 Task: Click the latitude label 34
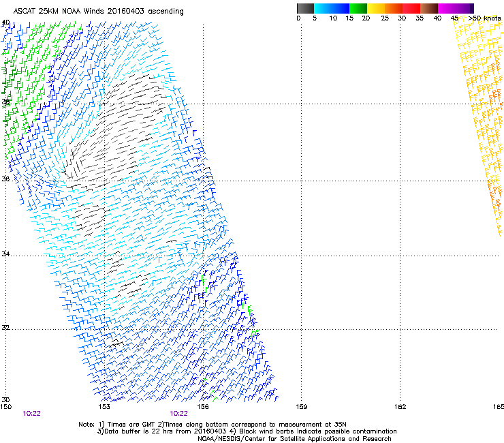[x=5, y=254]
